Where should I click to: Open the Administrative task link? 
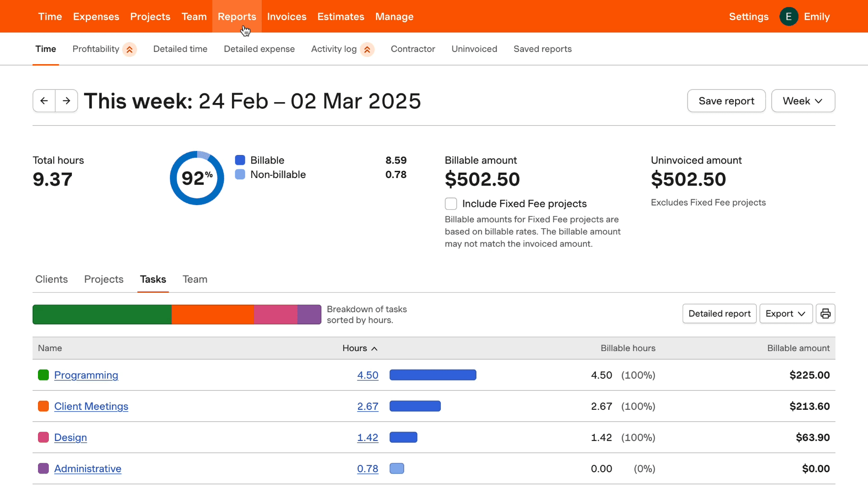click(x=88, y=469)
